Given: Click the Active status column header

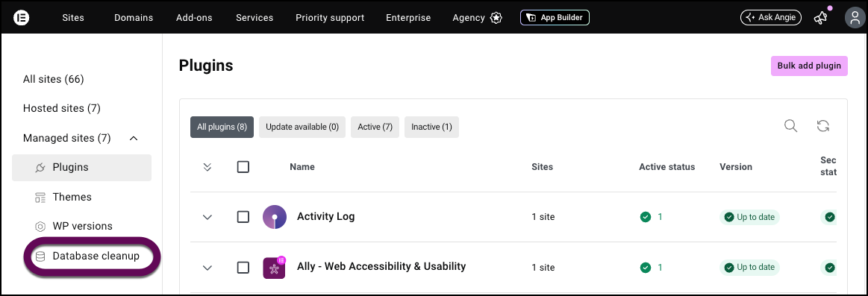Looking at the screenshot, I should (x=667, y=166).
